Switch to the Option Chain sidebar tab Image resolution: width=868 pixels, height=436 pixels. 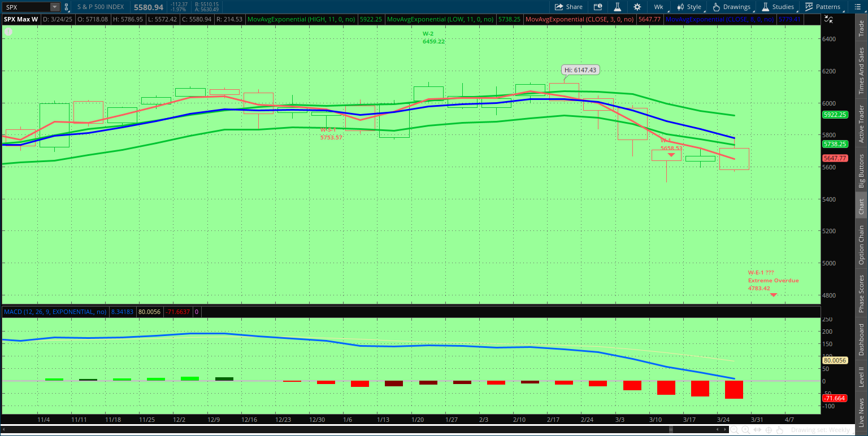861,245
